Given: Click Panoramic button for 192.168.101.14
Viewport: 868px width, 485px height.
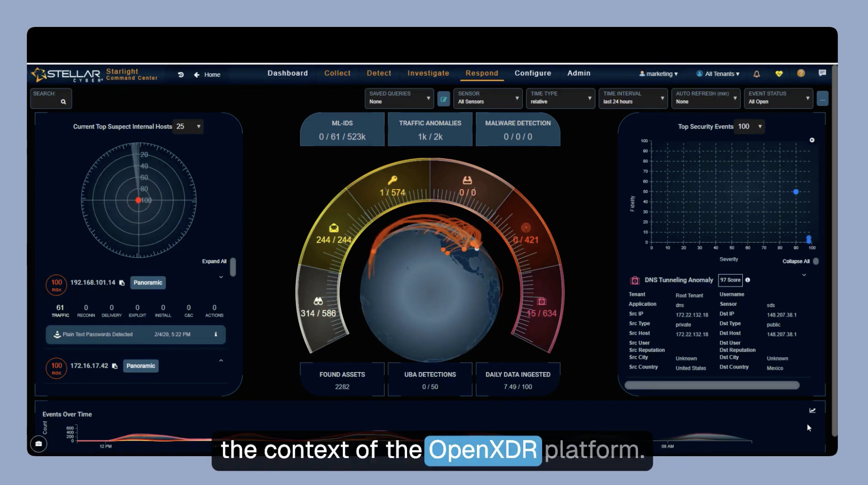Looking at the screenshot, I should coord(148,283).
